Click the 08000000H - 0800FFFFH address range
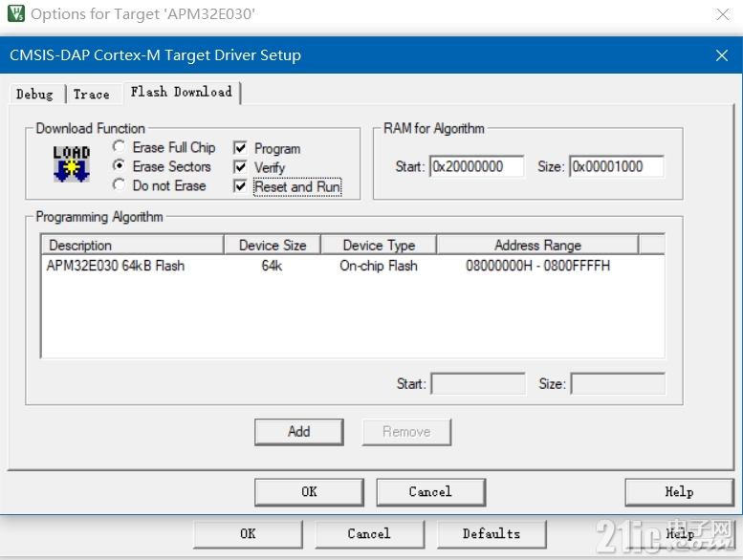 537,266
